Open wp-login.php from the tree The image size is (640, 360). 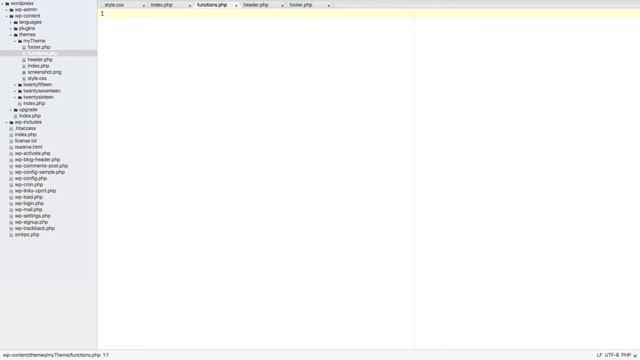point(29,203)
